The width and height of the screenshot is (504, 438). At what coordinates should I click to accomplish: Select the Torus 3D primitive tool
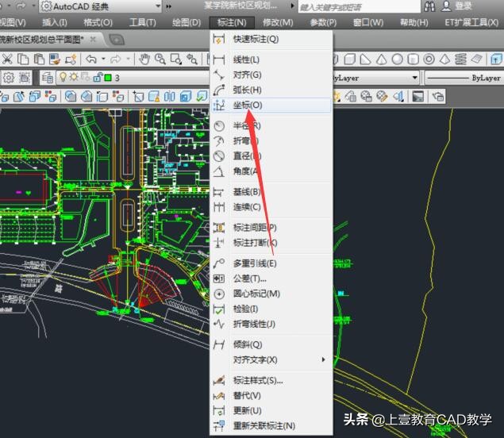(x=429, y=60)
